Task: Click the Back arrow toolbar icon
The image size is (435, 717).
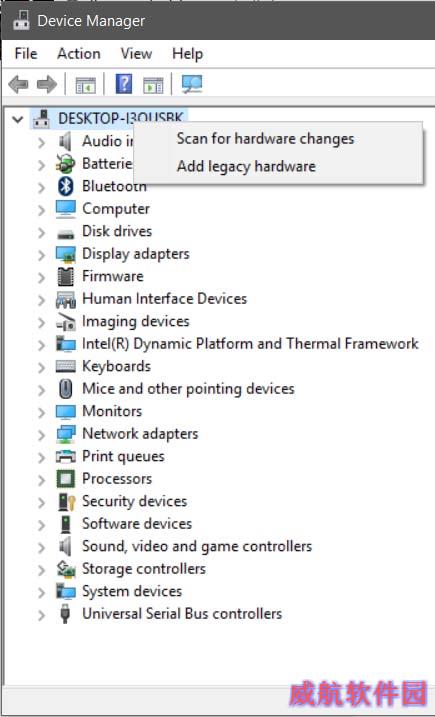Action: tap(18, 84)
